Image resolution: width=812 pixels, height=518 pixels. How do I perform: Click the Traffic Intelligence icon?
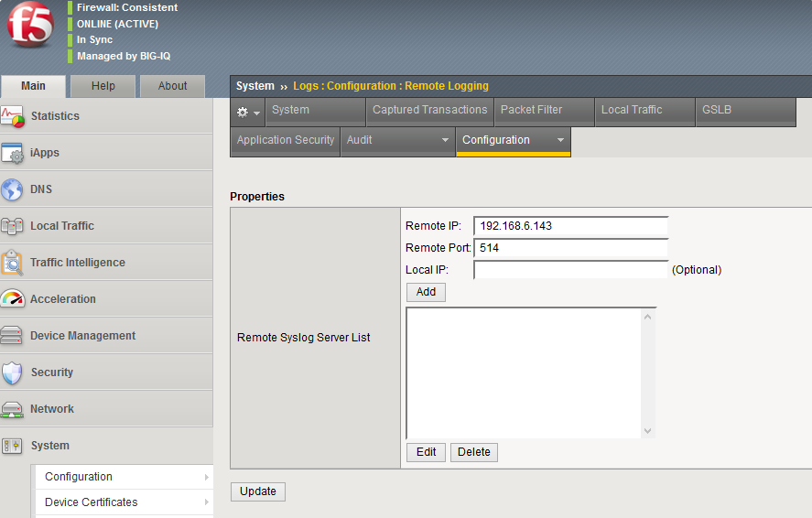(x=13, y=263)
